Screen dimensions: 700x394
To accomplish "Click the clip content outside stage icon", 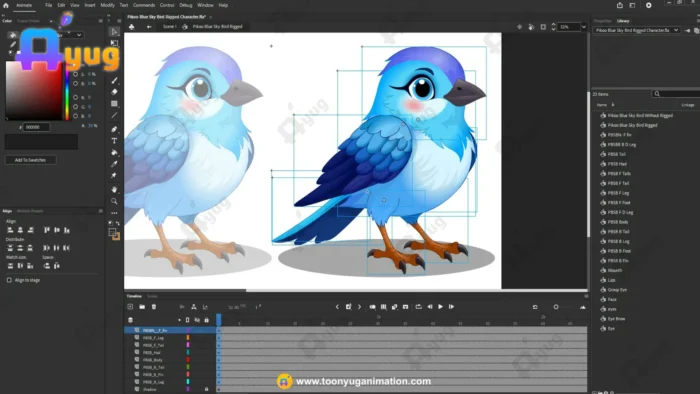I will click(x=543, y=27).
